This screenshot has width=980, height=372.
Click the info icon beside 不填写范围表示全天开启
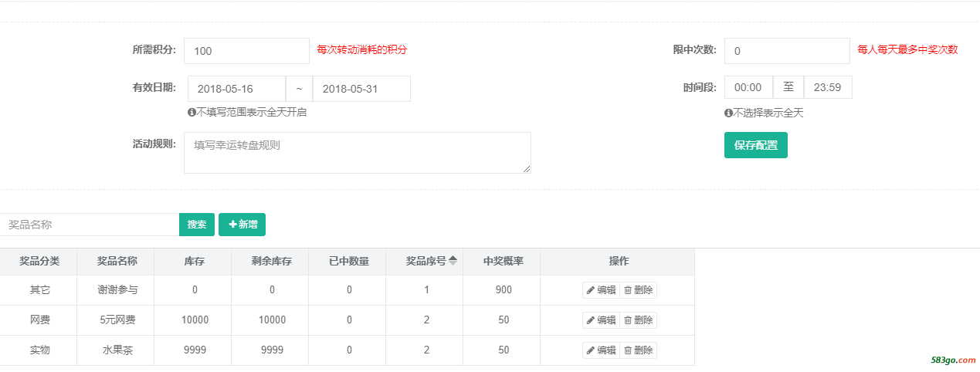pyautogui.click(x=192, y=113)
